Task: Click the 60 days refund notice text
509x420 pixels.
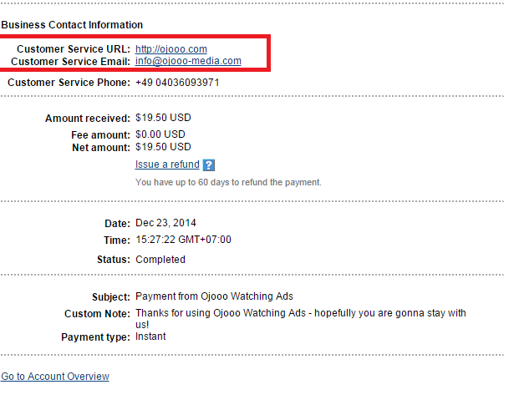Action: 228,182
